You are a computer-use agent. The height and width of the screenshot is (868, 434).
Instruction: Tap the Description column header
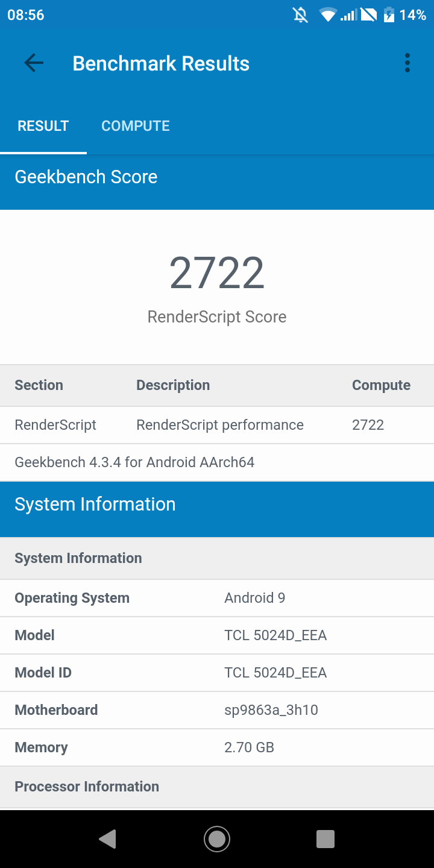[x=173, y=385]
